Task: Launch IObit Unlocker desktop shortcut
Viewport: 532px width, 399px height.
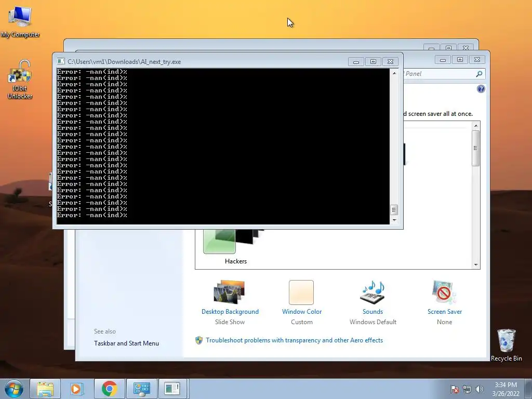Action: tap(20, 79)
